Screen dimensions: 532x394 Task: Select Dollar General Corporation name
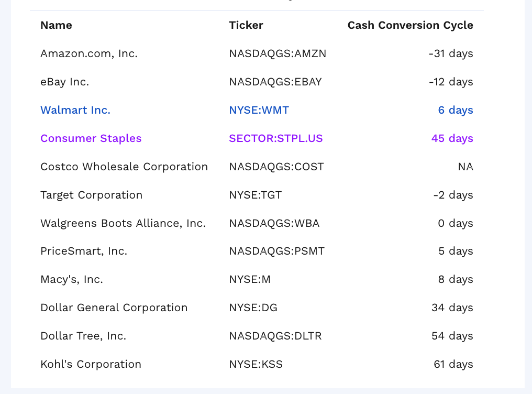coord(114,308)
